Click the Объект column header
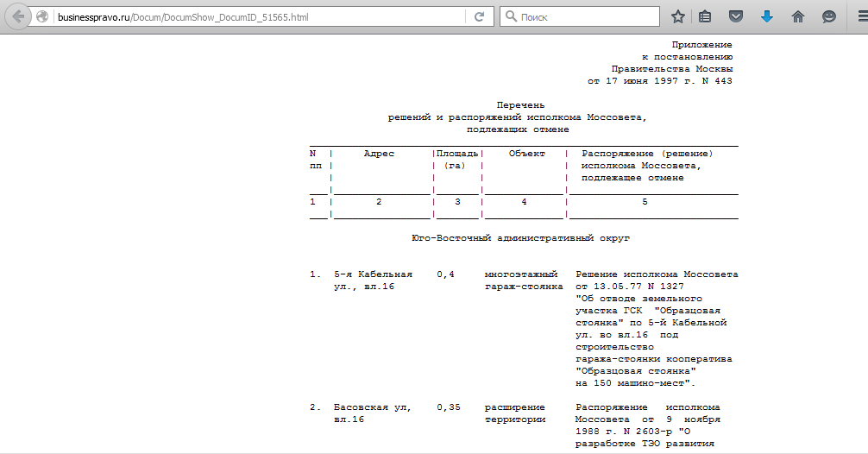 (526, 154)
